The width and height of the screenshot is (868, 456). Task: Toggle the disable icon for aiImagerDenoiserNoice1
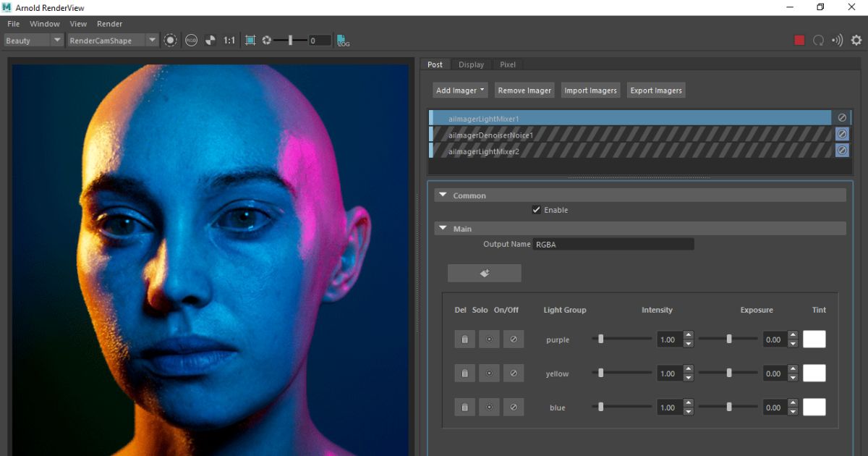point(842,134)
